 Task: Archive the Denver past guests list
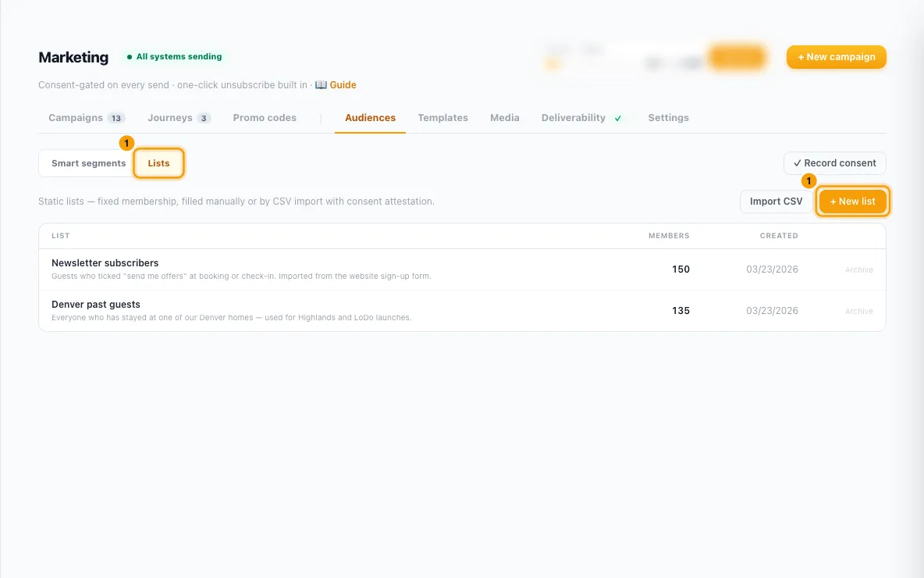(x=858, y=311)
